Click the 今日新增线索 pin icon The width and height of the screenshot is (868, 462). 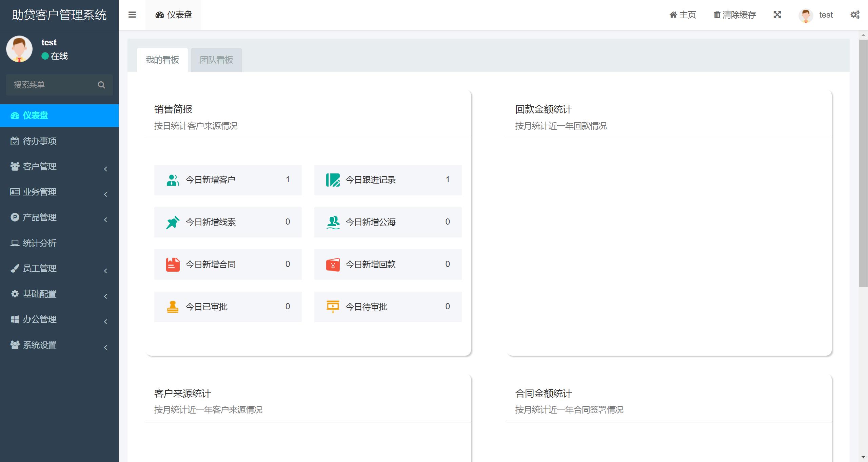click(173, 222)
